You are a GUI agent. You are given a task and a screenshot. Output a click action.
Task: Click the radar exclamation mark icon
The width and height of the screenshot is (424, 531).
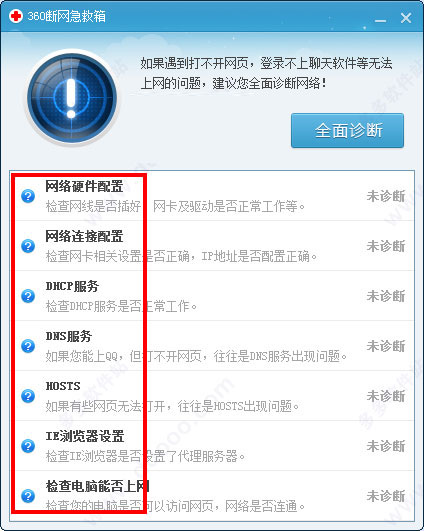[x=72, y=98]
